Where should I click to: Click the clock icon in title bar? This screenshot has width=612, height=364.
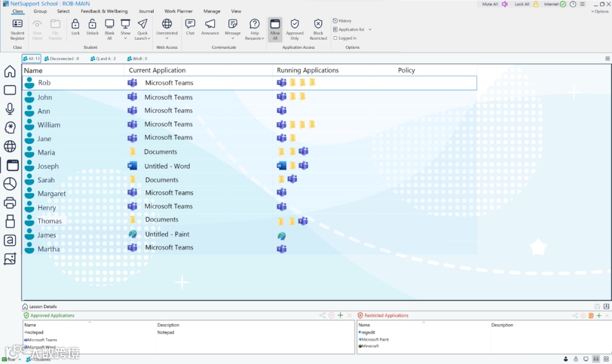(x=572, y=5)
